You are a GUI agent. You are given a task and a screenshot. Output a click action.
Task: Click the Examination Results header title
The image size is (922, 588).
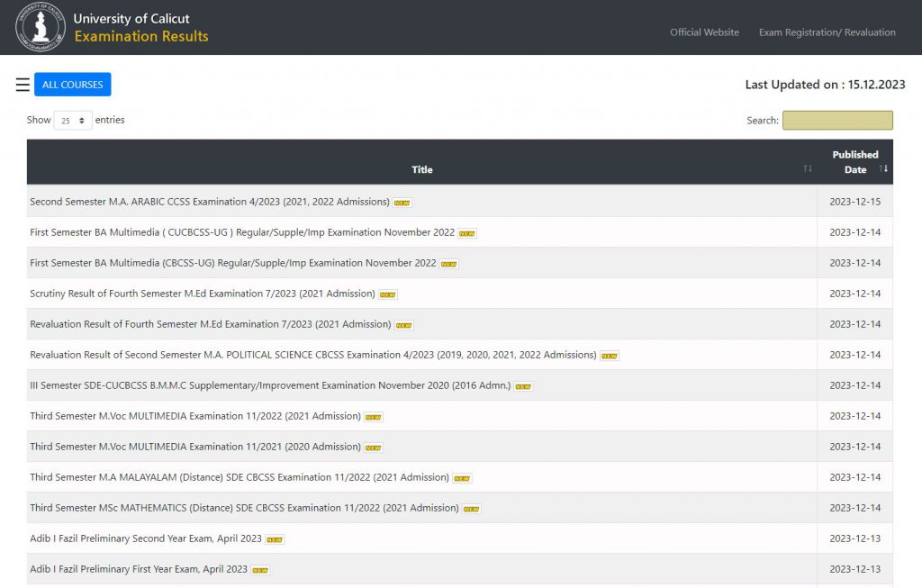click(x=141, y=37)
